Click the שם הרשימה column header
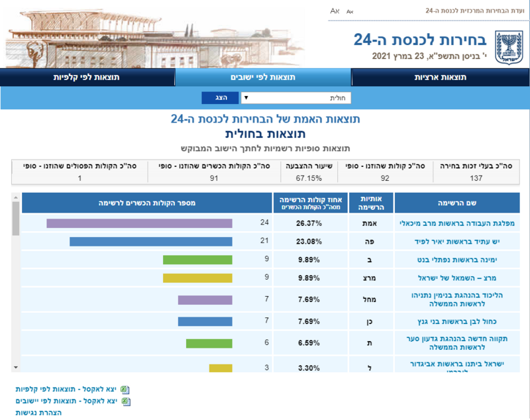 tap(457, 203)
